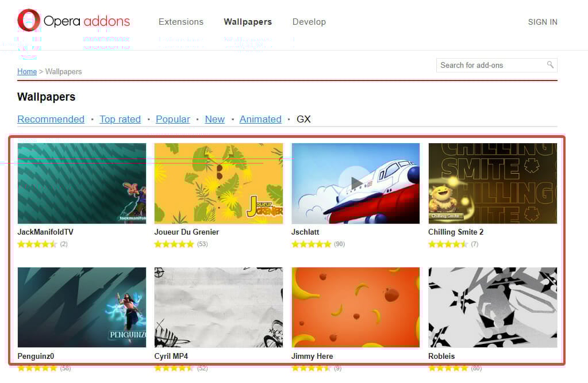
Task: Click the Chilling Smite 2 title text
Action: pyautogui.click(x=456, y=232)
